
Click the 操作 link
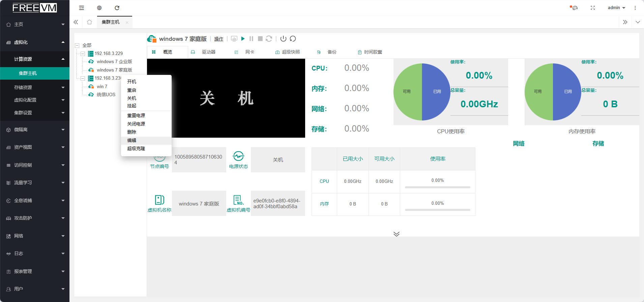[219, 39]
